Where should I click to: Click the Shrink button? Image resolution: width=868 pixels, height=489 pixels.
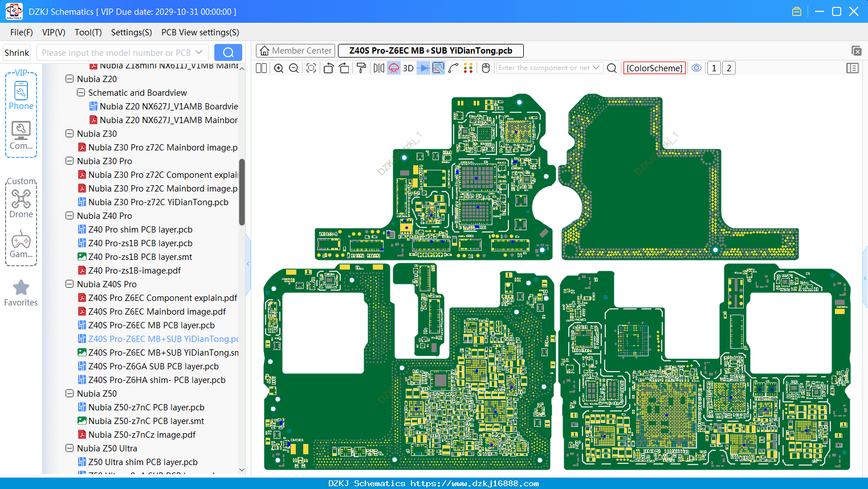[17, 52]
